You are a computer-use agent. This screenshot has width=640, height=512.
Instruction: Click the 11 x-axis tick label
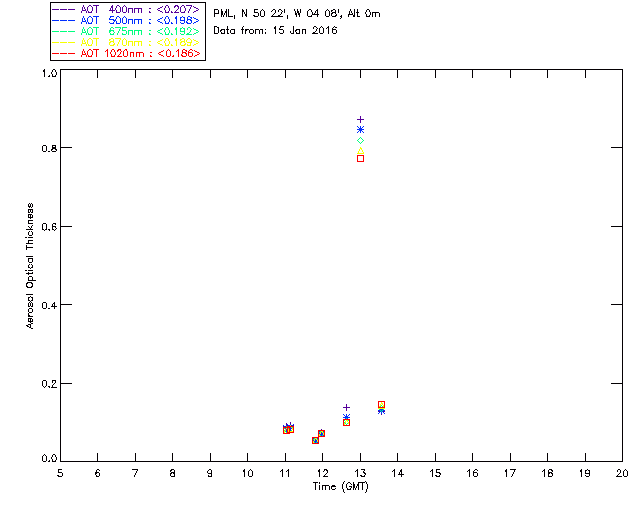[285, 473]
